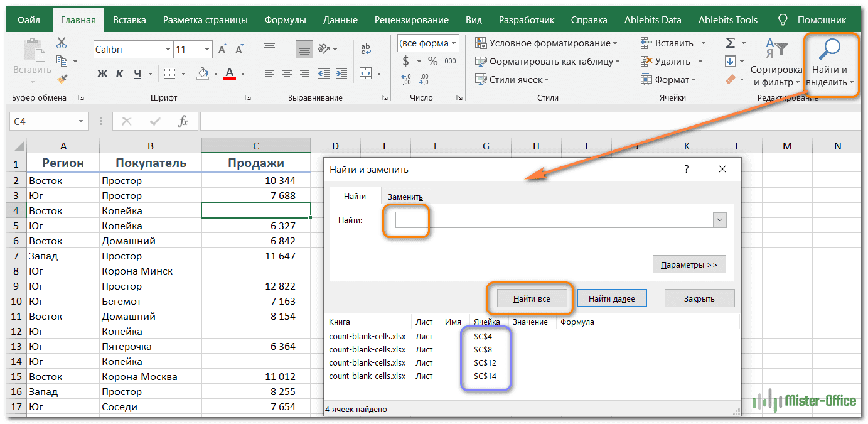
Task: Open the Формулы ribbon tab
Action: (x=285, y=19)
